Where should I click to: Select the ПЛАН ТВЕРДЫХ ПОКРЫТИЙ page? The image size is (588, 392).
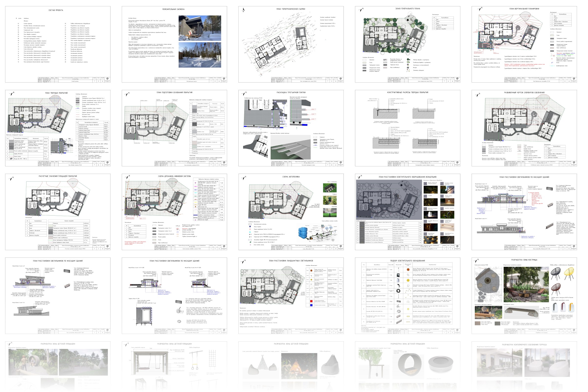click(58, 128)
